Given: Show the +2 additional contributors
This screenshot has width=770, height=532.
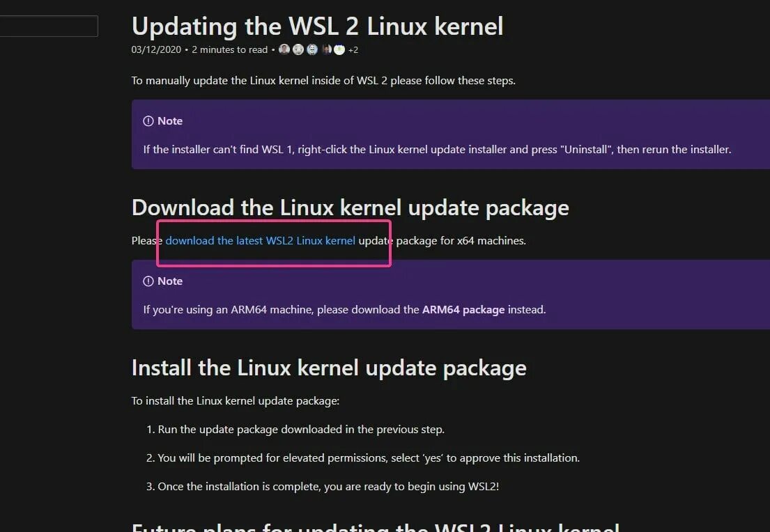Looking at the screenshot, I should (353, 50).
